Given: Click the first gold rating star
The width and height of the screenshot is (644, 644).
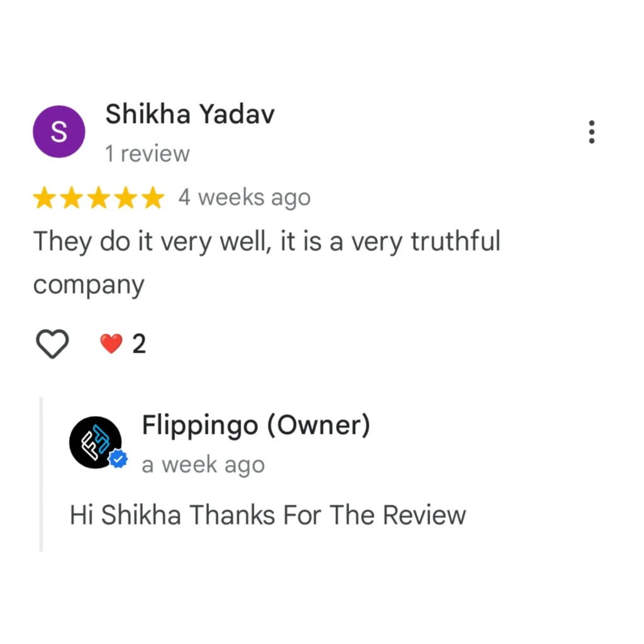Looking at the screenshot, I should point(45,197).
